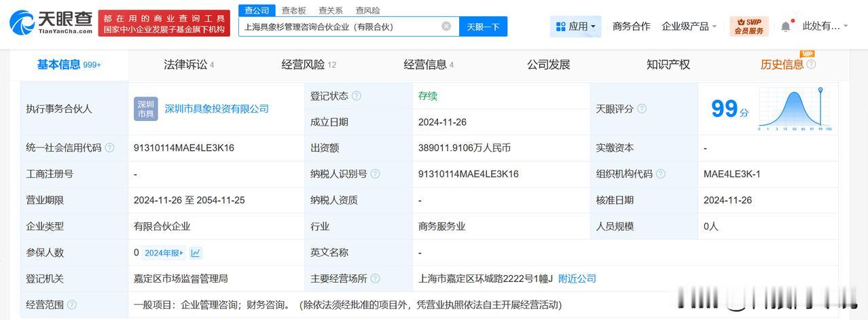Switch to the 经营信息 tab
The width and height of the screenshot is (868, 320).
click(429, 65)
